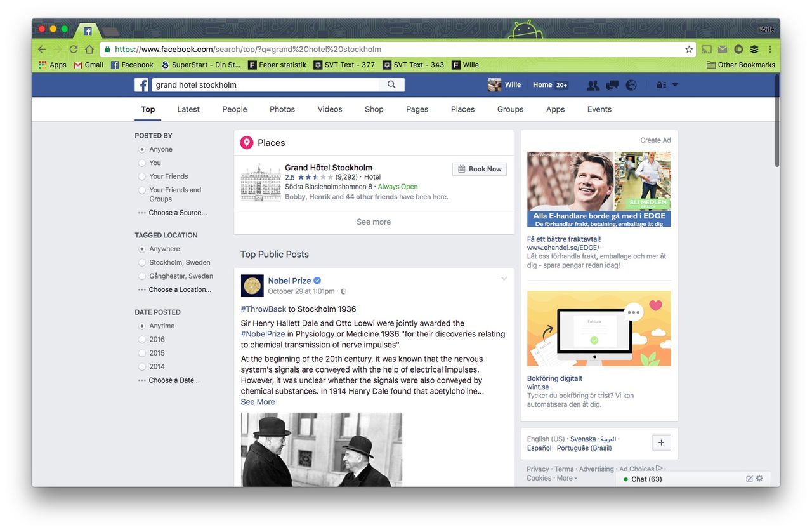Open the Friend Requests icon
This screenshot has width=812, height=532.
593,85
